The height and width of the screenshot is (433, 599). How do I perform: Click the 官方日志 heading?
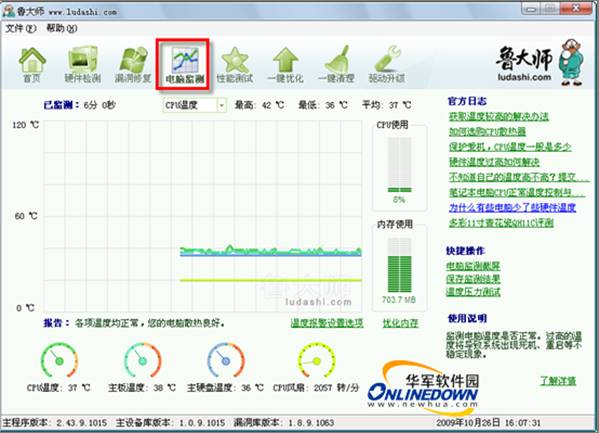(x=467, y=101)
